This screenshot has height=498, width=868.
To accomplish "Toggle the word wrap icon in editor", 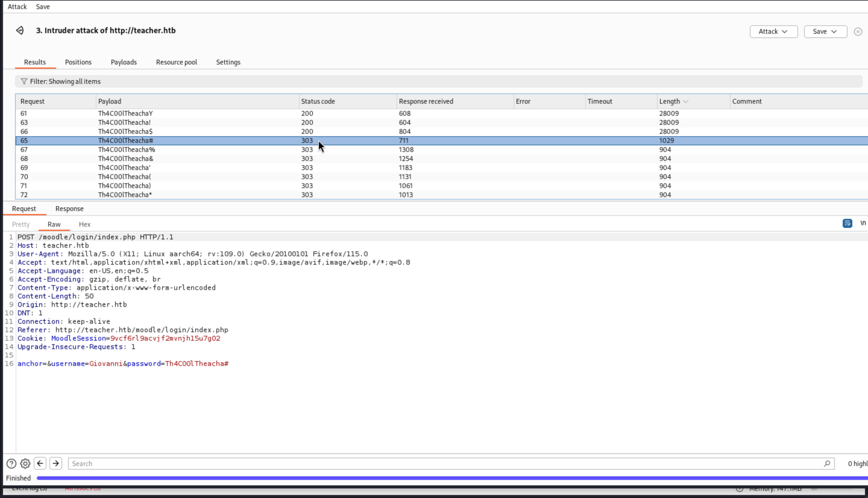I will point(847,223).
